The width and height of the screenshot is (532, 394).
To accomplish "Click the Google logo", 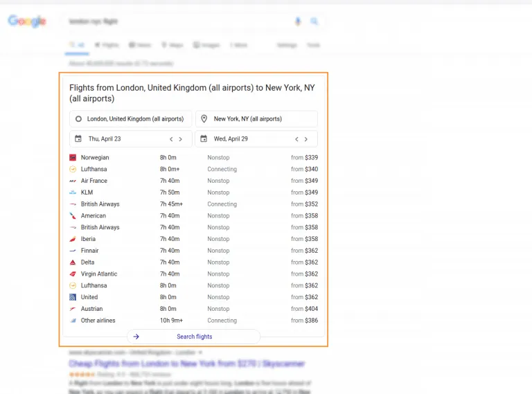I will pyautogui.click(x=27, y=21).
